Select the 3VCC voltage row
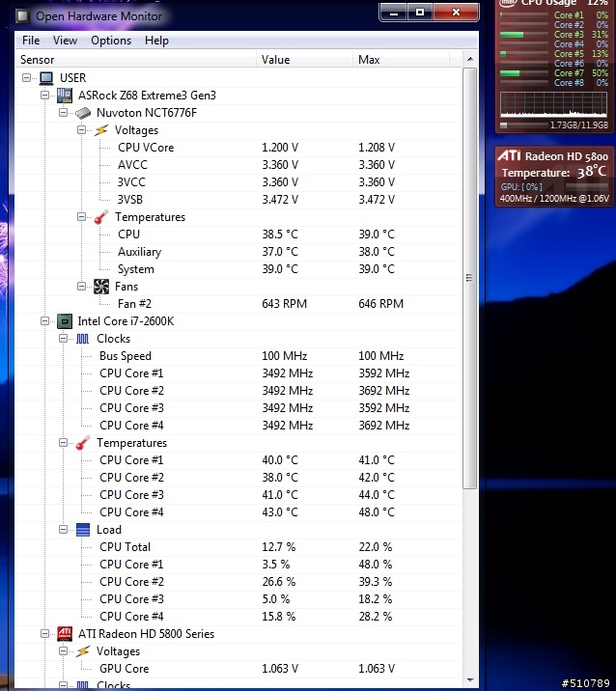616x691 pixels. tap(238, 182)
